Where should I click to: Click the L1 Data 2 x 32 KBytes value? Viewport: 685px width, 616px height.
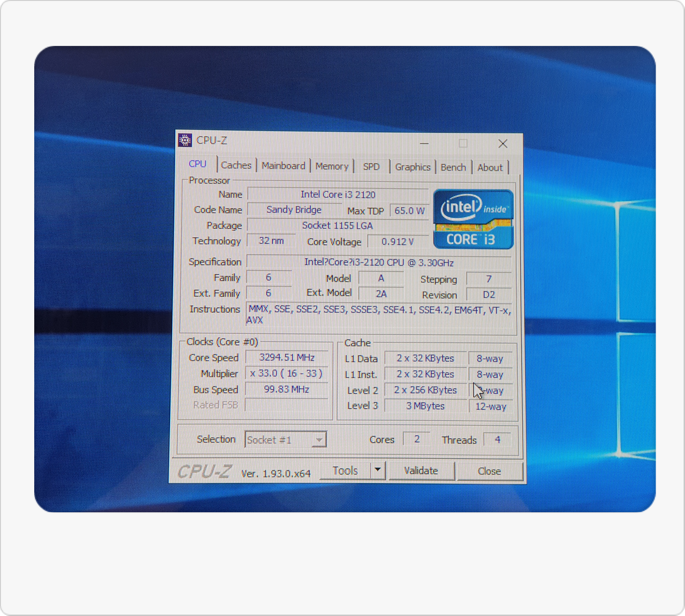point(425,358)
